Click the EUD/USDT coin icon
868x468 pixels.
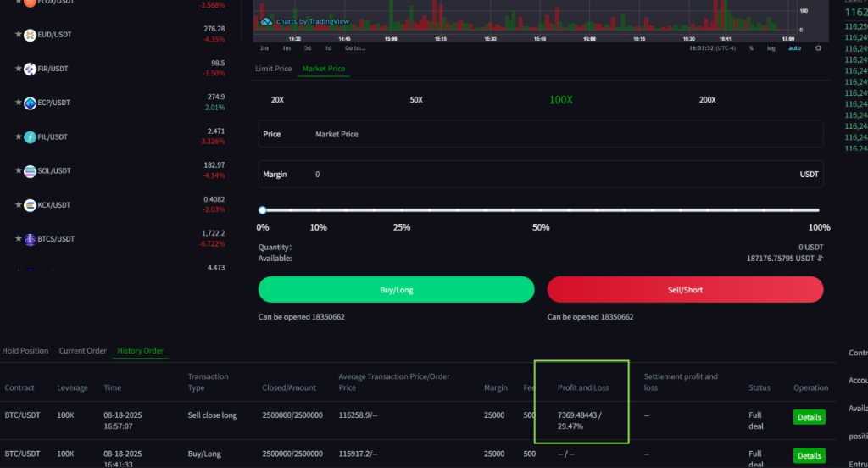coord(31,35)
